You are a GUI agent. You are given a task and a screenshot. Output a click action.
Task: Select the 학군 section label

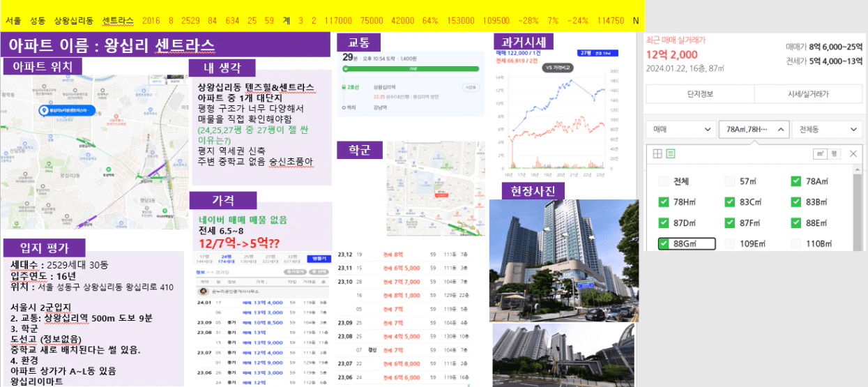359,150
